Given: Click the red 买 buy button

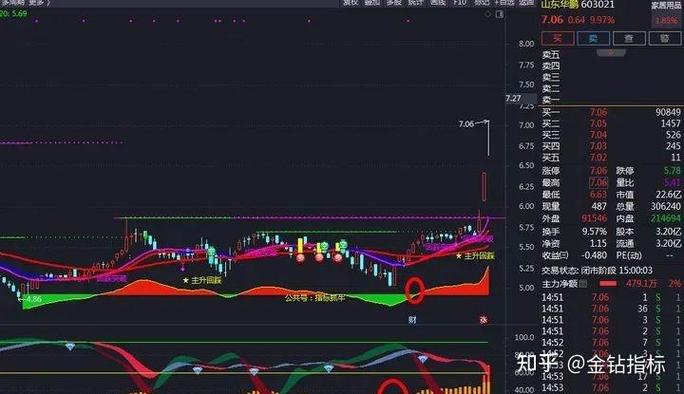Looking at the screenshot, I should 557,38.
